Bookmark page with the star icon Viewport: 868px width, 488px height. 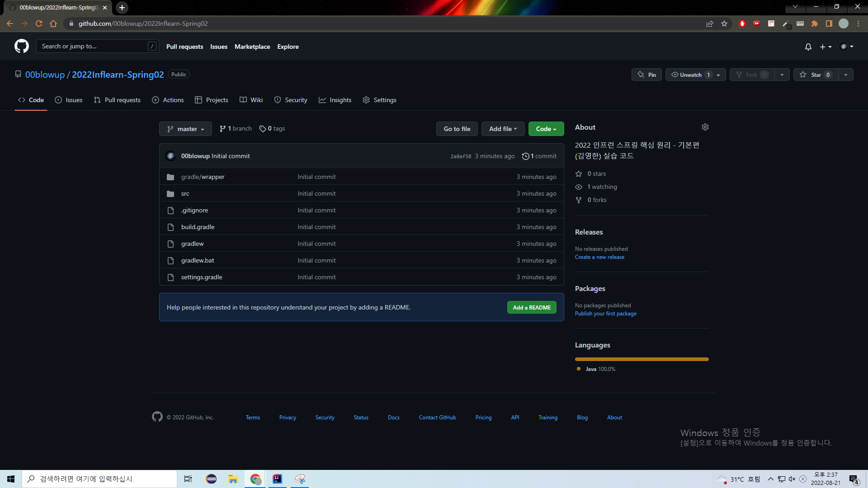pyautogui.click(x=724, y=23)
